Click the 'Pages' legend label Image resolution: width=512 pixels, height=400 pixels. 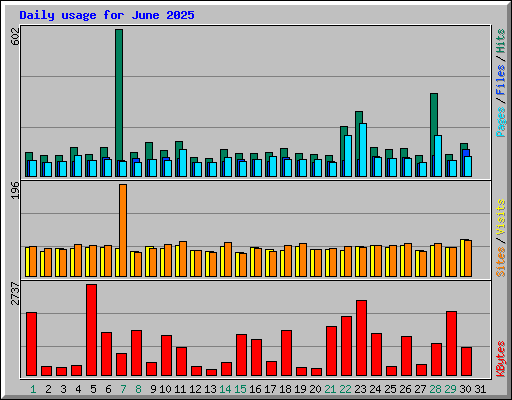coord(500,122)
